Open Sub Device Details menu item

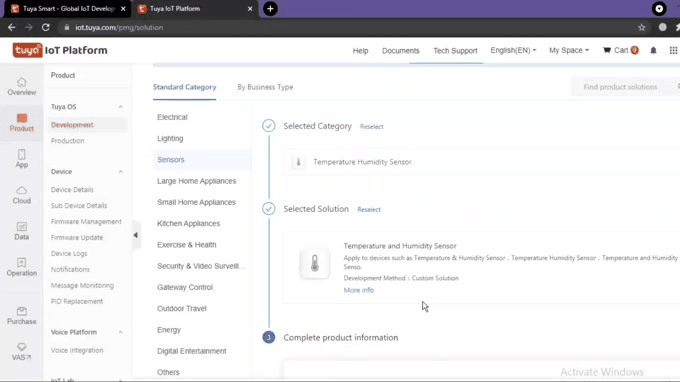79,206
